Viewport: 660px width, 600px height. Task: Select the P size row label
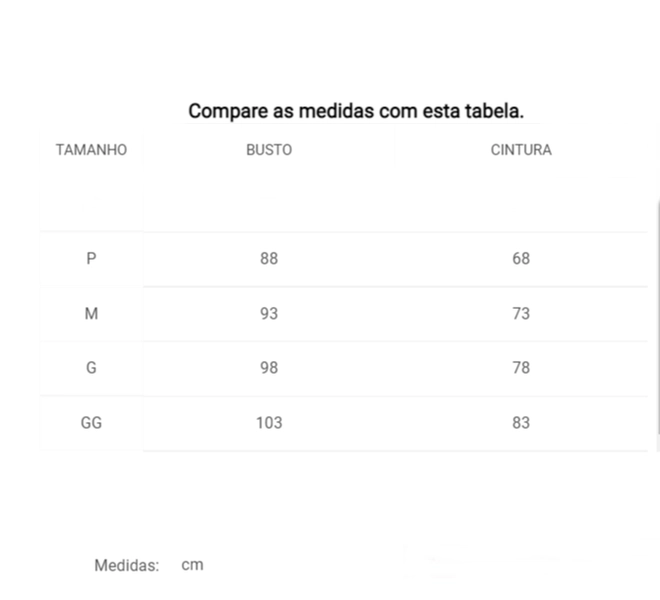click(91, 259)
